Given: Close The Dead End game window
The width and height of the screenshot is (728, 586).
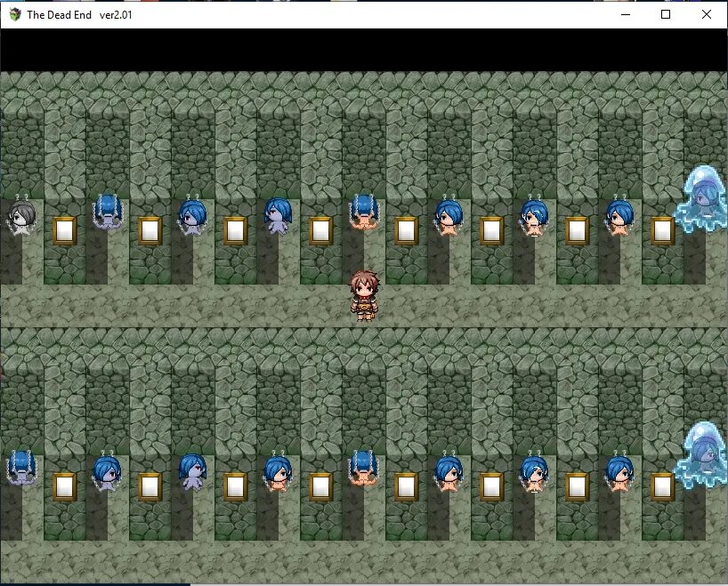Looking at the screenshot, I should click(706, 14).
